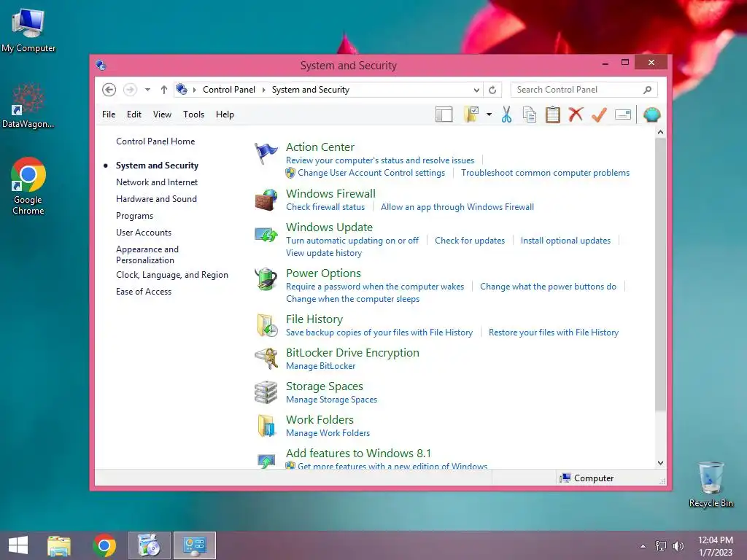Click the search magnifier icon
The width and height of the screenshot is (747, 560).
coord(647,90)
